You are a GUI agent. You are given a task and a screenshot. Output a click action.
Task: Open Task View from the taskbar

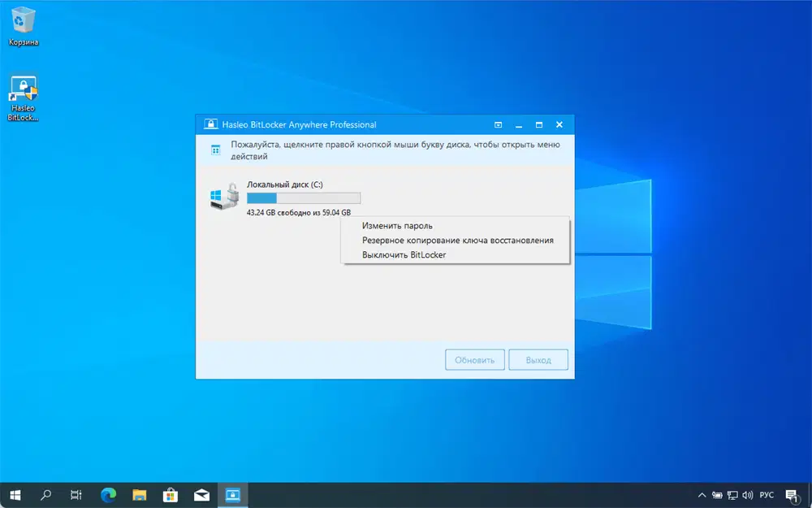pos(76,495)
